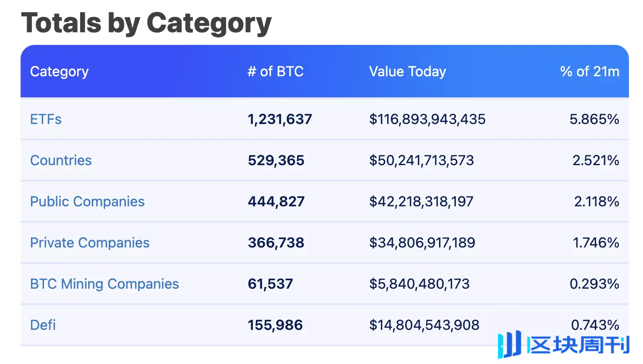Screen dimensions: 643x364
Task: Open the ETFs category link
Action: (x=46, y=119)
